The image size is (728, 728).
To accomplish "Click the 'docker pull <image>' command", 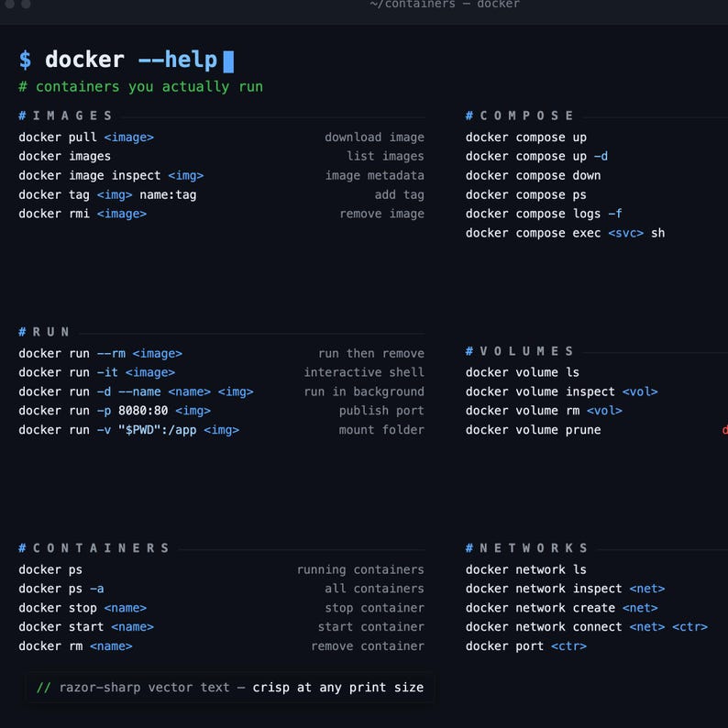I will pyautogui.click(x=86, y=138).
